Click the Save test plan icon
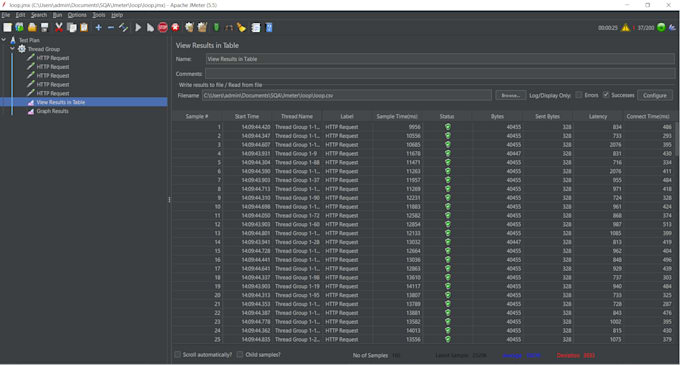Screen dimensions: 680x365 click(44, 27)
